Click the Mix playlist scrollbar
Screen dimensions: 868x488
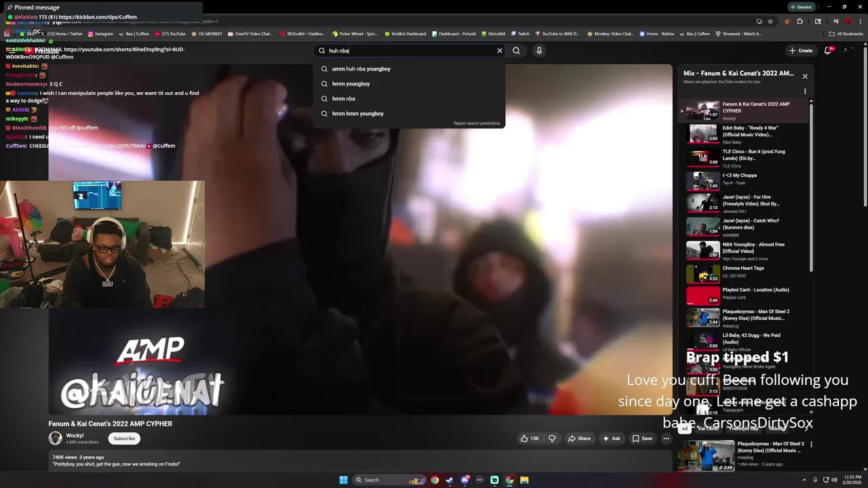click(811, 186)
